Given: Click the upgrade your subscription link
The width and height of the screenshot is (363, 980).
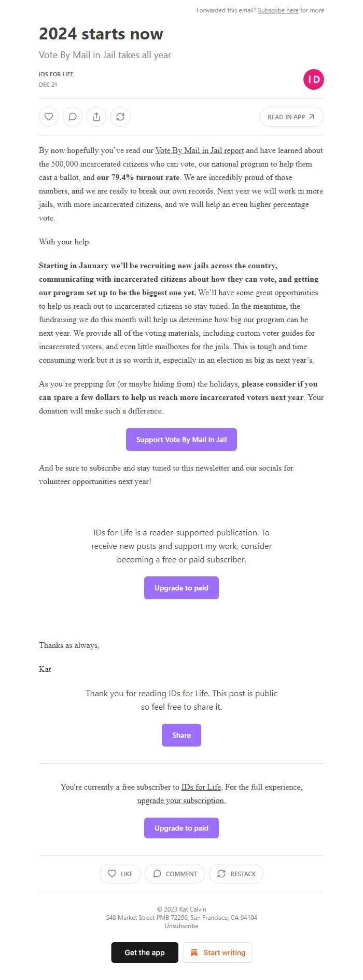Looking at the screenshot, I should 181,800.
